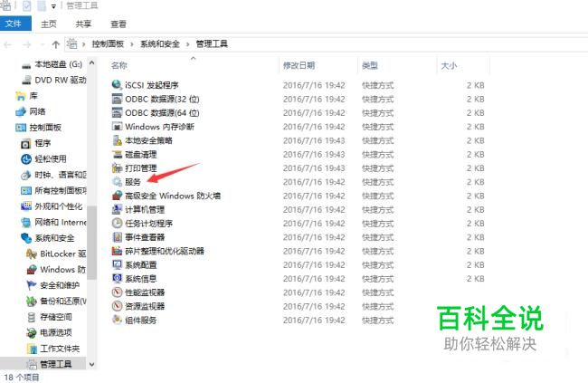Click 管理工具 in the address bar
This screenshot has width=588, height=383.
(212, 44)
